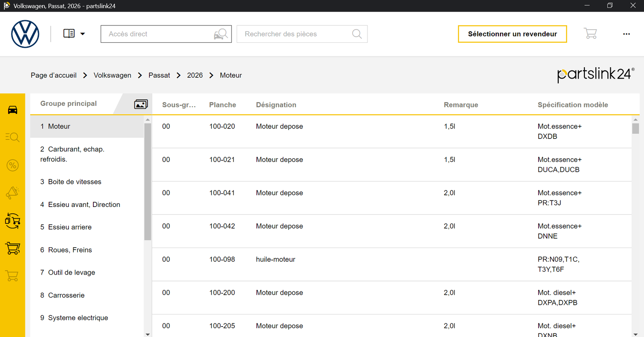644x337 pixels.
Task: Open the three-dot more options menu
Action: (626, 34)
